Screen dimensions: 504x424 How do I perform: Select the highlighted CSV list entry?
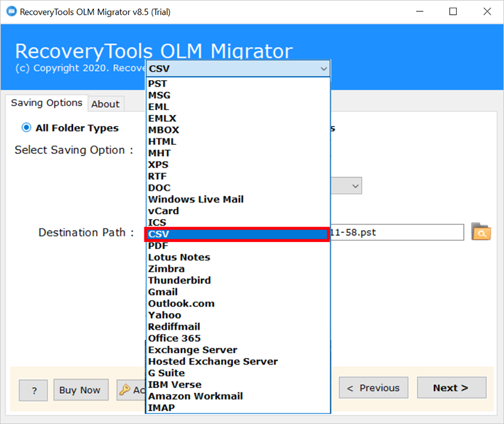pos(238,234)
